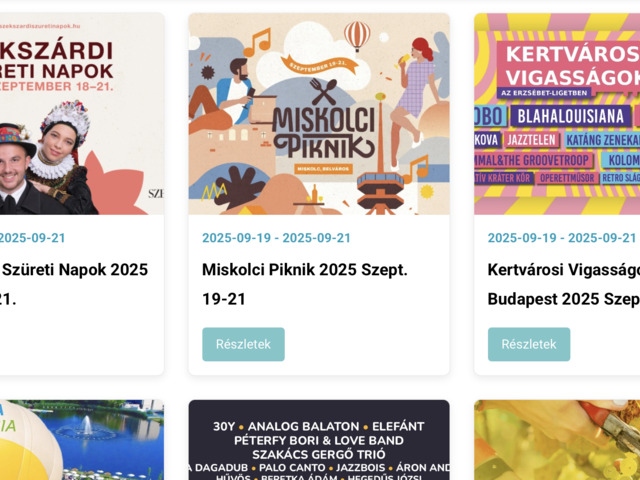Viewport: 640px width, 480px height.
Task: Click the 30Y Analog Balaton lineup poster
Action: pyautogui.click(x=319, y=440)
